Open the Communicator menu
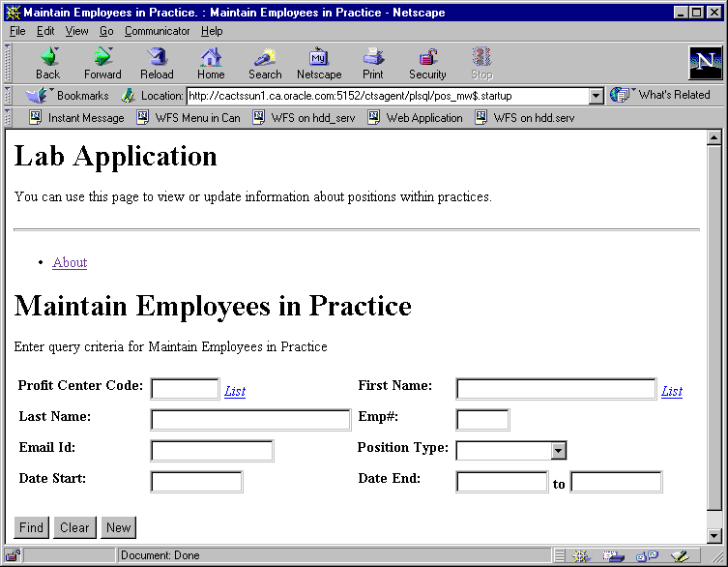The height and width of the screenshot is (567, 728). point(157,31)
